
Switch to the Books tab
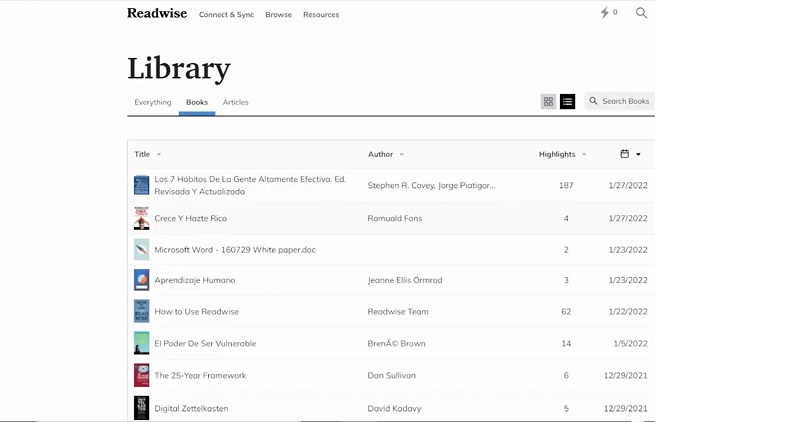point(197,102)
